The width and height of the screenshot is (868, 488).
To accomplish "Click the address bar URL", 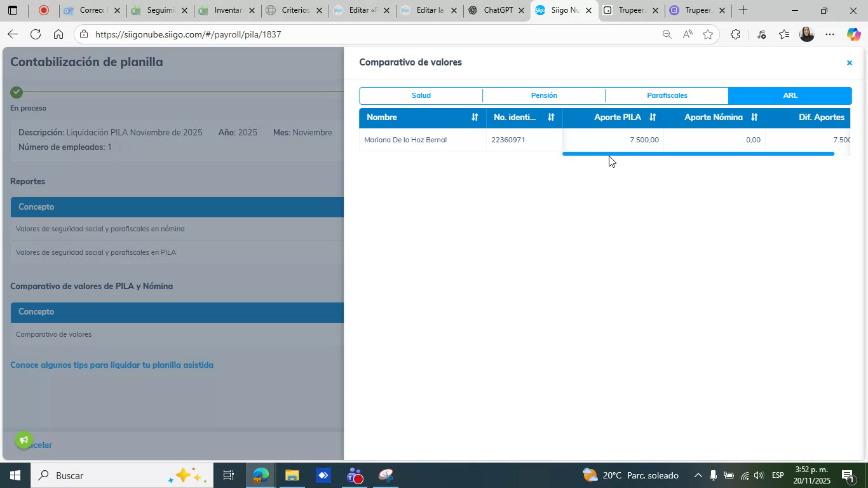I will tap(188, 34).
